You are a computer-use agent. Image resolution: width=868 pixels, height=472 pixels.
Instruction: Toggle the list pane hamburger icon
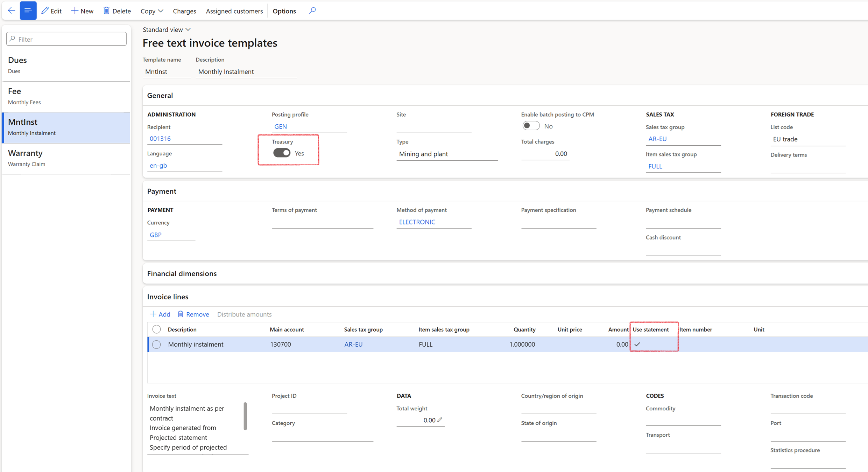(28, 11)
